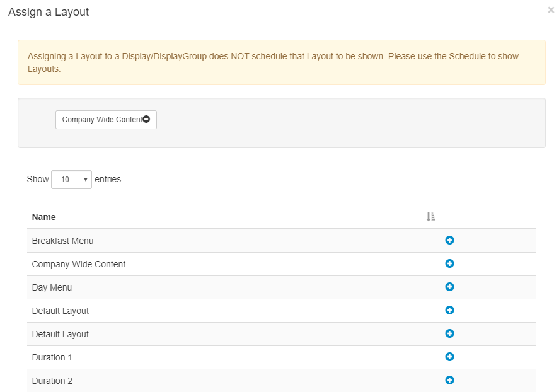Click the Duration 2 layout name

pyautogui.click(x=52, y=381)
